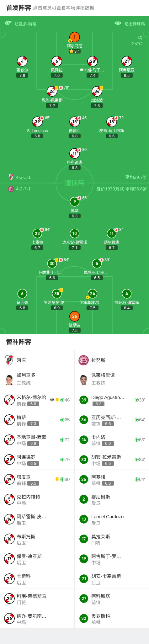149x644 pixels.
Task: Open Enzo Pérez number 24 player icon
Action: click(52, 91)
